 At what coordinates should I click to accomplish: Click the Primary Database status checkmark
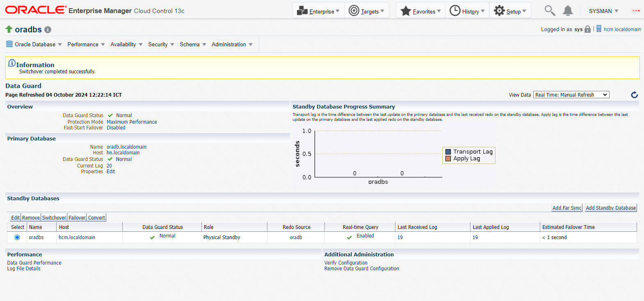110,159
